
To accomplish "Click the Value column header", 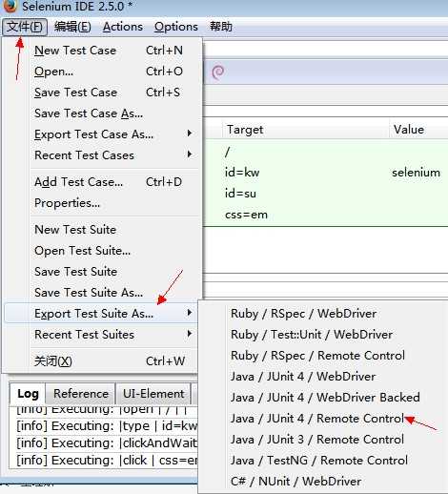I will pyautogui.click(x=418, y=129).
